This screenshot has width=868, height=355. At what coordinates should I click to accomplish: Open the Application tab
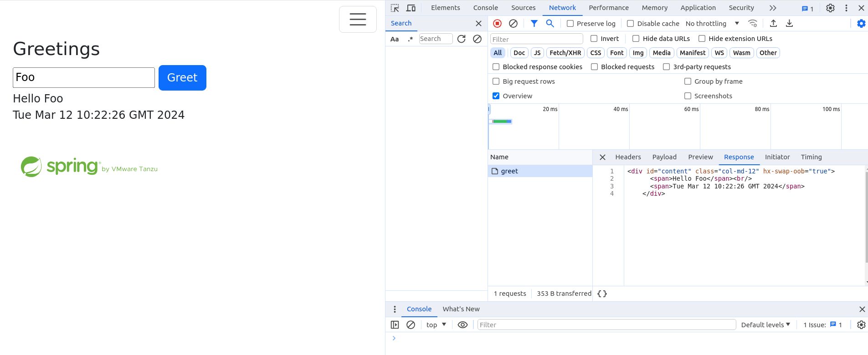click(698, 8)
